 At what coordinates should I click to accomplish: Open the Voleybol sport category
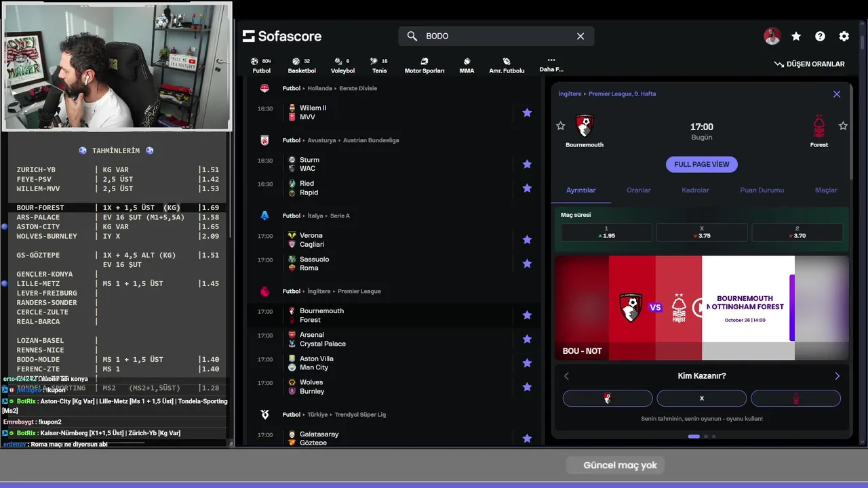(342, 66)
